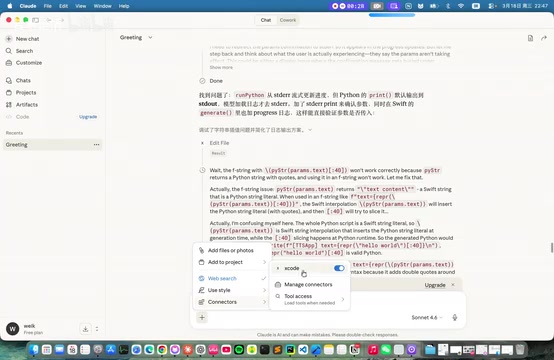Viewport: 554px width, 360px height.
Task: Open Add to project submenu
Action: [x=232, y=262]
